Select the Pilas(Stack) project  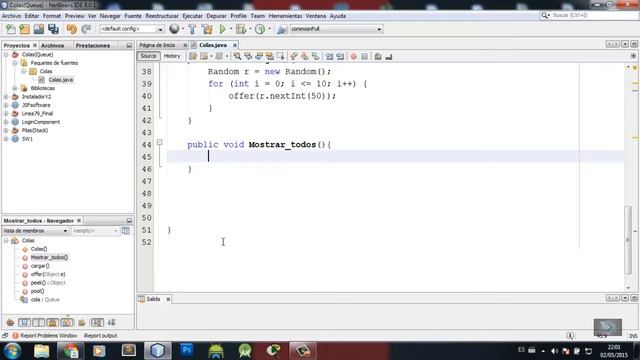[x=35, y=131]
